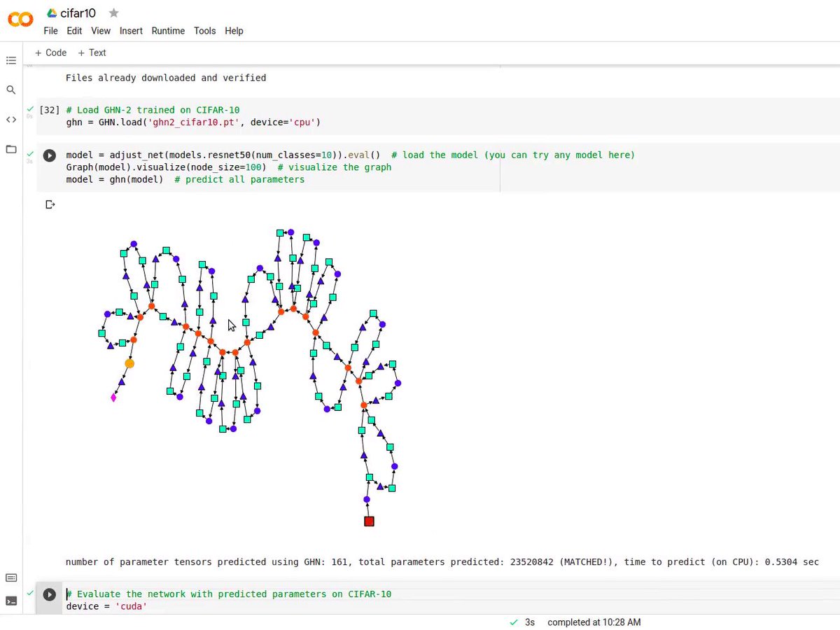This screenshot has width=840, height=630.
Task: Open the find and replace sidebar
Action: click(x=10, y=90)
